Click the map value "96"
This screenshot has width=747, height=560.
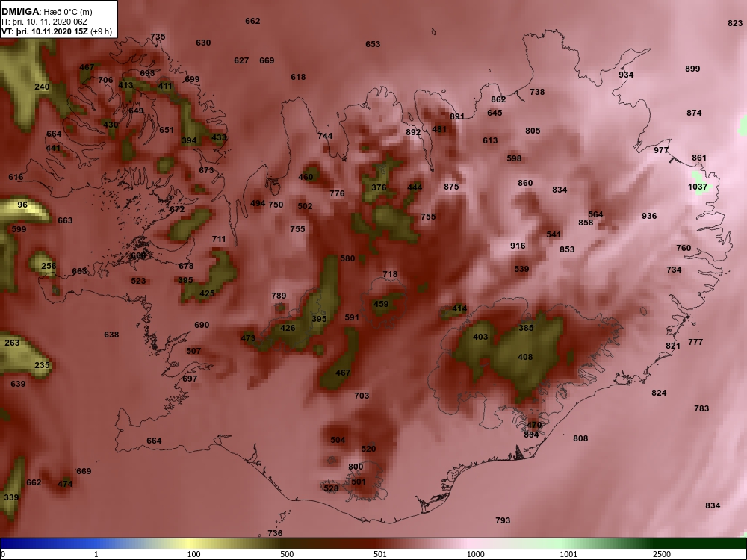pyautogui.click(x=22, y=205)
